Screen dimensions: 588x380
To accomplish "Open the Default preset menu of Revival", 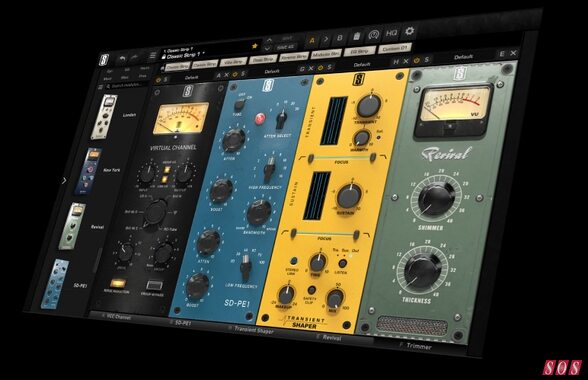I will (x=464, y=57).
